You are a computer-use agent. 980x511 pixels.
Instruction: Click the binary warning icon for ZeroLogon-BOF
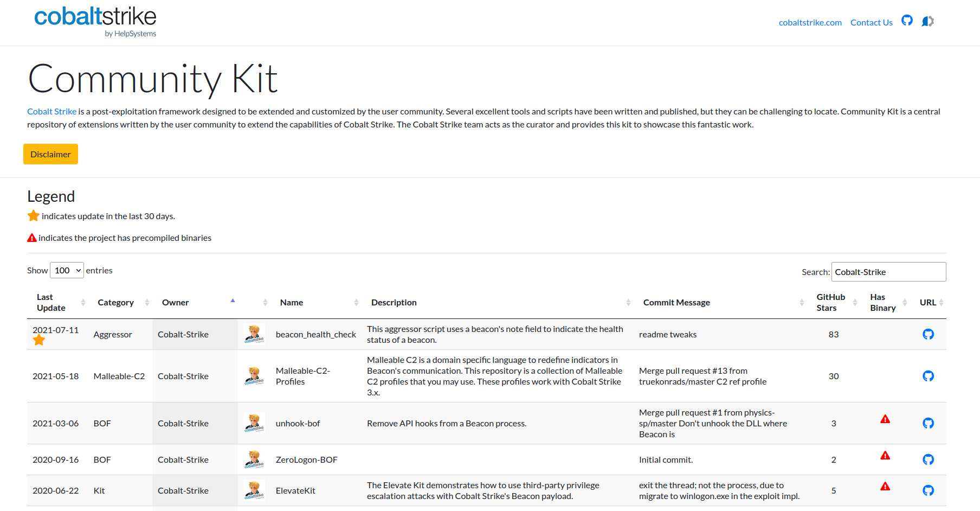(885, 455)
